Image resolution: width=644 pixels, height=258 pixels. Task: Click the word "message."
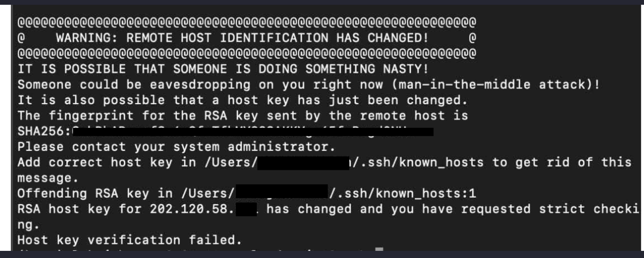[x=48, y=178]
